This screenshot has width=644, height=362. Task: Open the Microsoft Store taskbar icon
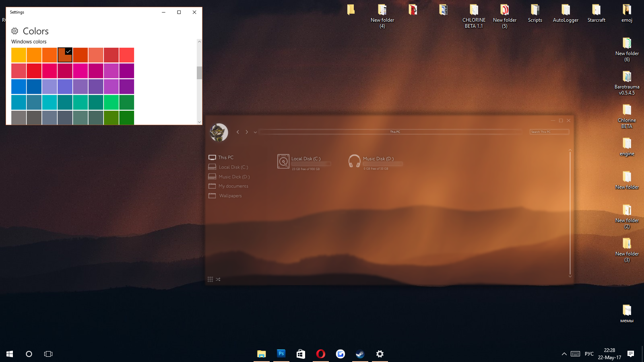tap(301, 354)
